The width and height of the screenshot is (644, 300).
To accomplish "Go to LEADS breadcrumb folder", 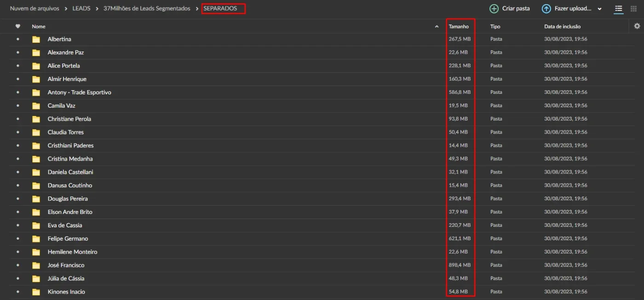I will point(81,8).
